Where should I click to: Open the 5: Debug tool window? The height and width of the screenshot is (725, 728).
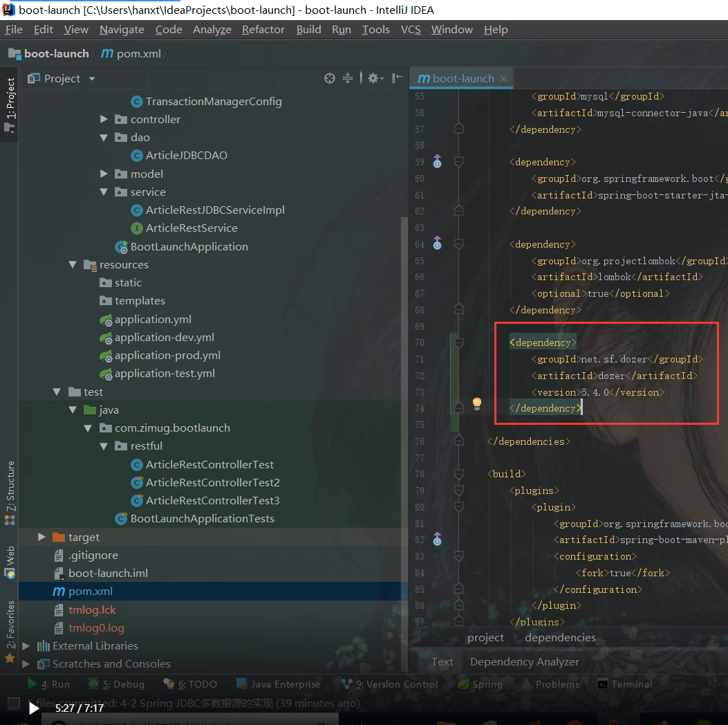[116, 684]
